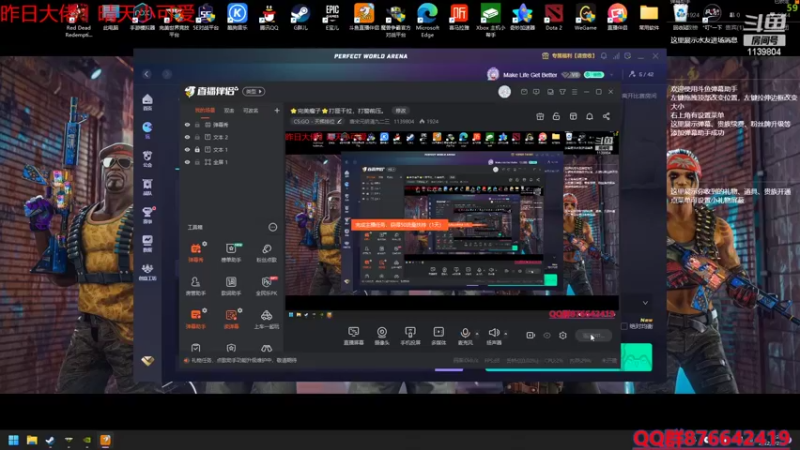Open the hamburger menu icon in streaming title bar

coord(574,92)
